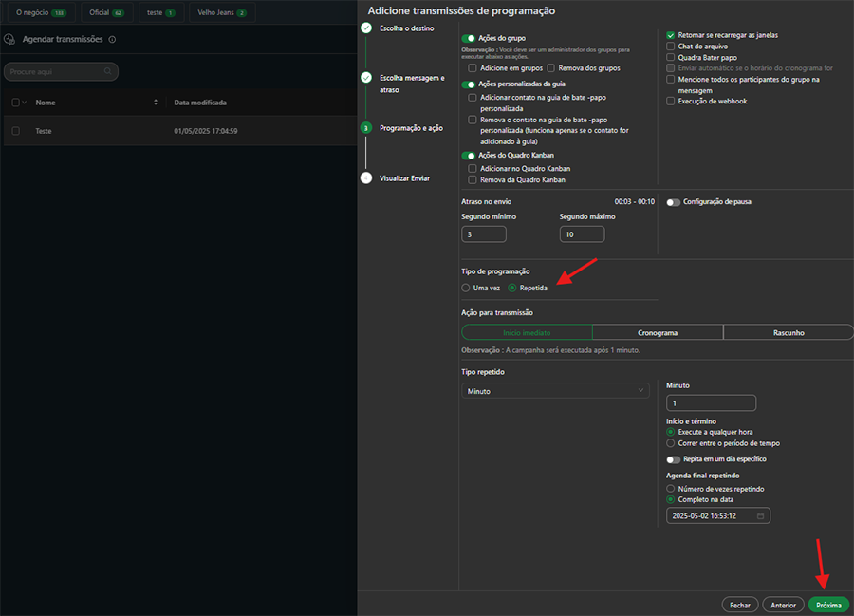854x616 pixels.
Task: Open the Velho Jeans tab
Action: tap(221, 13)
